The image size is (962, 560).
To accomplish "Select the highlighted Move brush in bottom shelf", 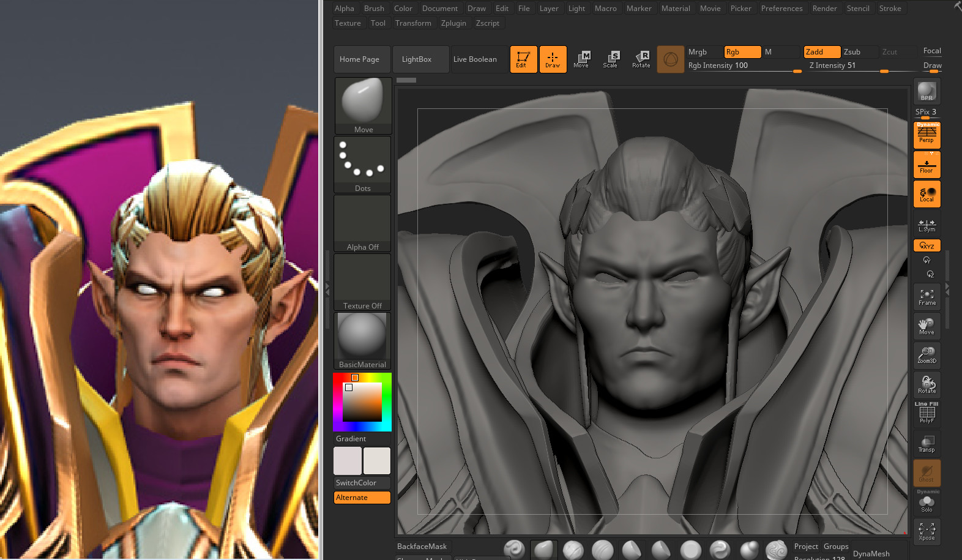I will click(543, 550).
